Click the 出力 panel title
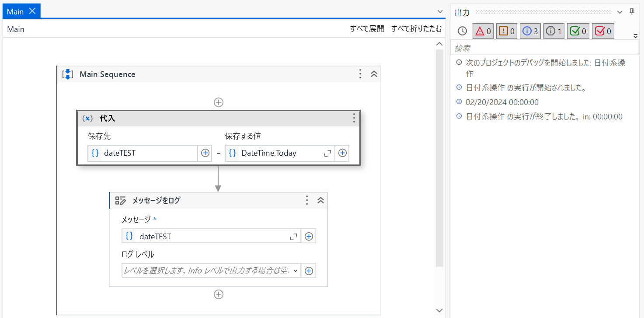 [462, 12]
